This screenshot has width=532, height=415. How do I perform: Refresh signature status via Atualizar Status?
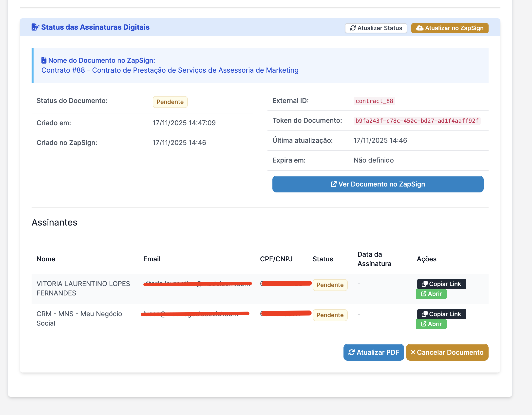[376, 28]
